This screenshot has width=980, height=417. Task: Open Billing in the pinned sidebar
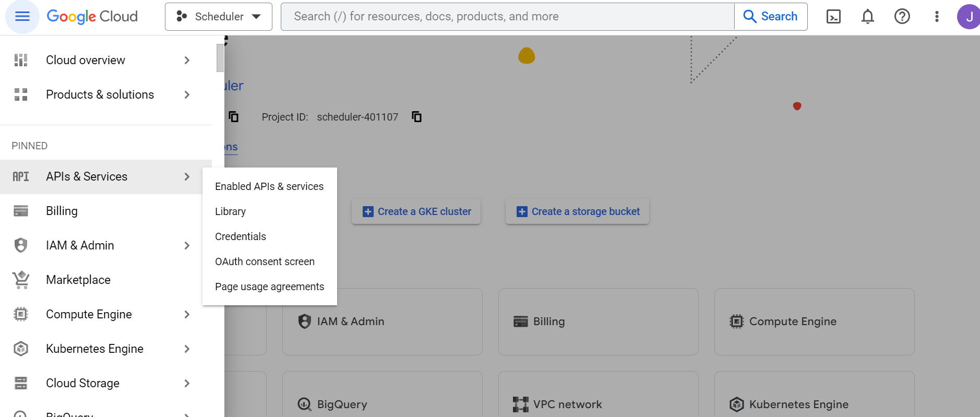coord(62,211)
